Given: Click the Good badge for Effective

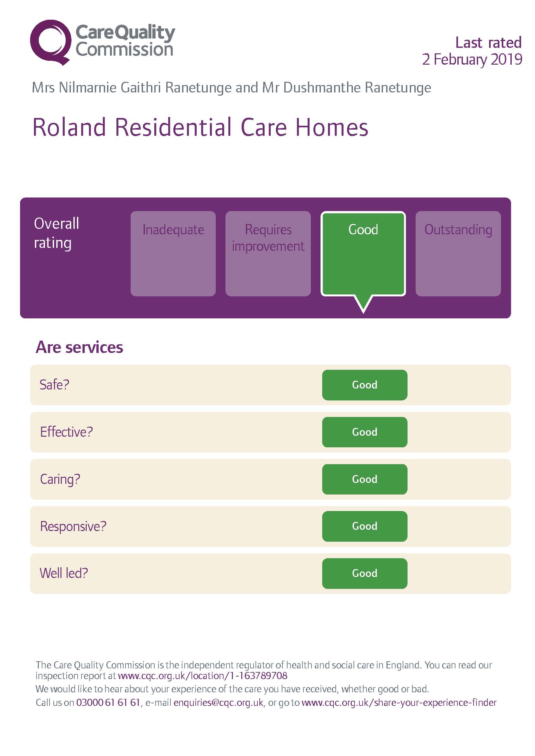Looking at the screenshot, I should tap(364, 432).
